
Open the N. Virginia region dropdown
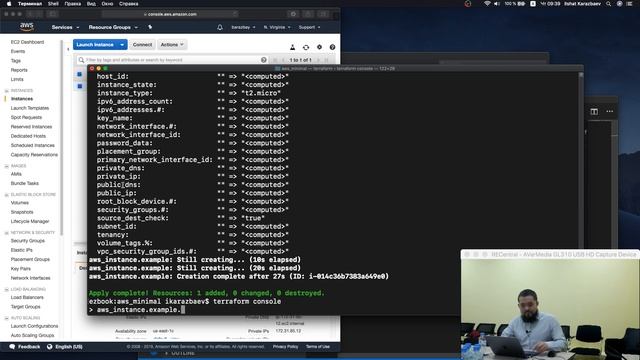277,27
